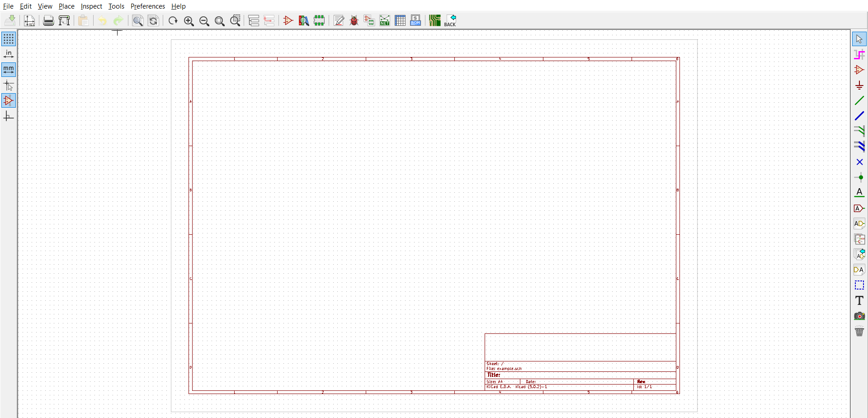The image size is (868, 418).
Task: Open page settings
Action: point(29,20)
